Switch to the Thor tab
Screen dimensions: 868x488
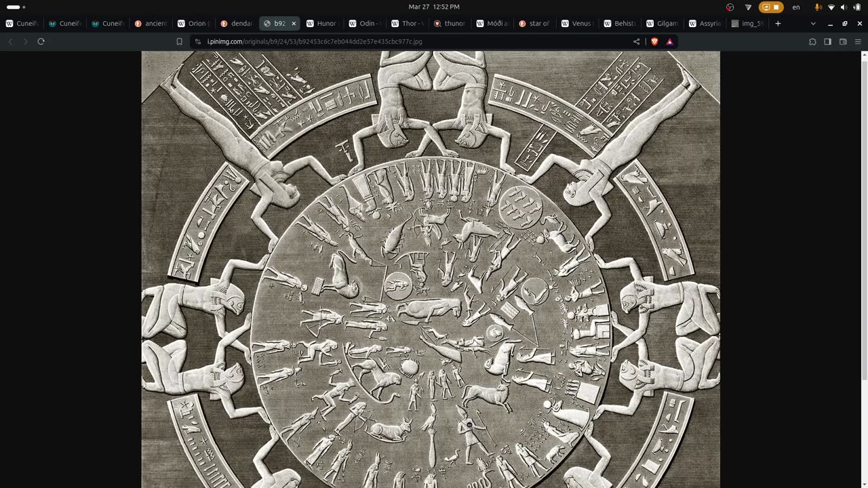(407, 23)
